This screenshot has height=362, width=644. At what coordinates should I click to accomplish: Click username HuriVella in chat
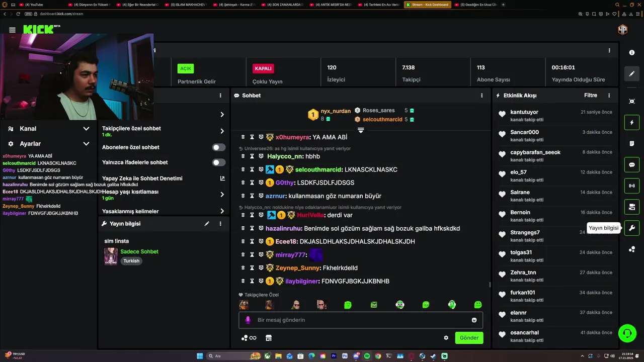coord(310,215)
